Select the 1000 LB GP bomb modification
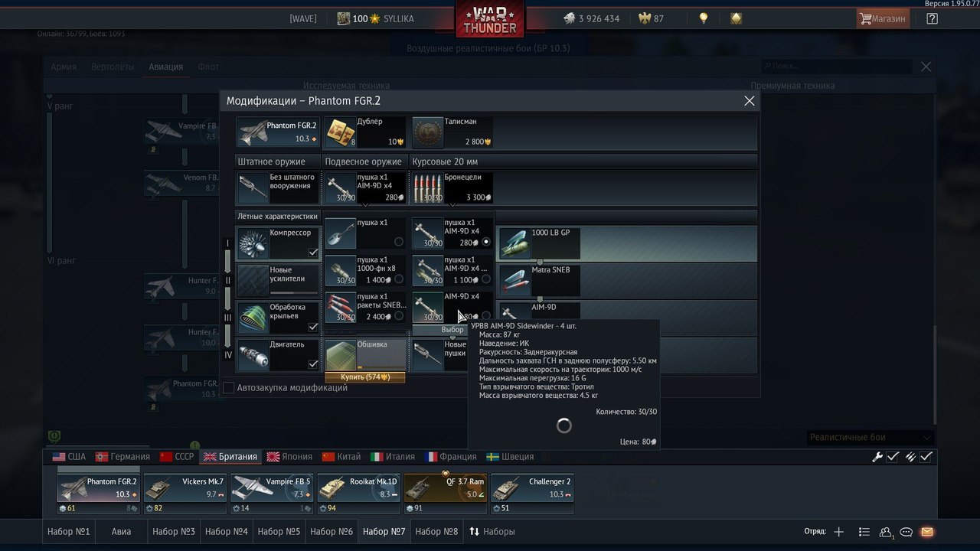Screen dimensions: 980x551 coord(540,243)
